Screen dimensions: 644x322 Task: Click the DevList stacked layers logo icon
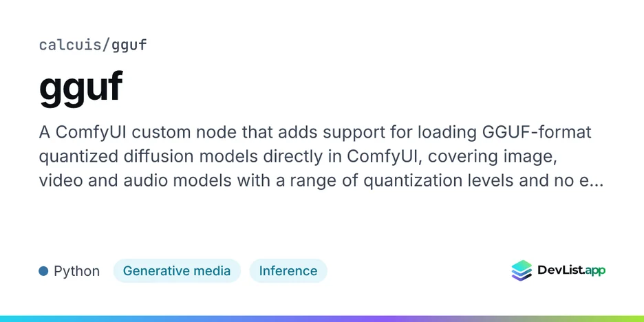[x=522, y=270]
